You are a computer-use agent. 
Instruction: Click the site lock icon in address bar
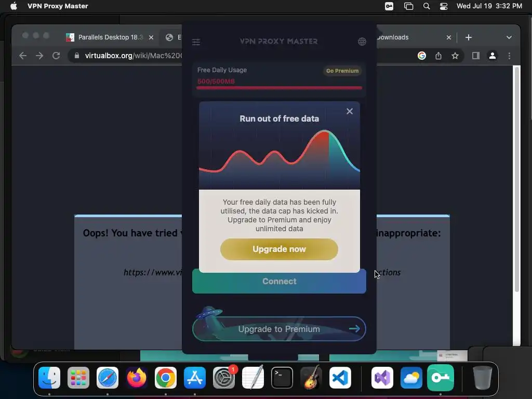[77, 56]
